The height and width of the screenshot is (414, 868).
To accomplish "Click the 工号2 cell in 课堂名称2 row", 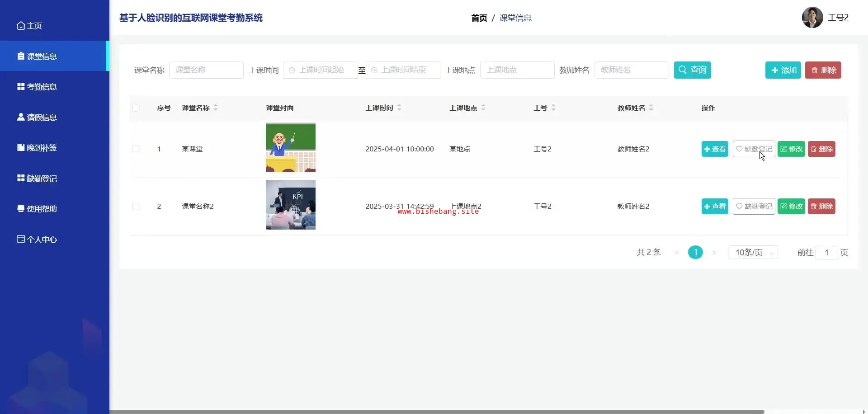I will (x=542, y=207).
